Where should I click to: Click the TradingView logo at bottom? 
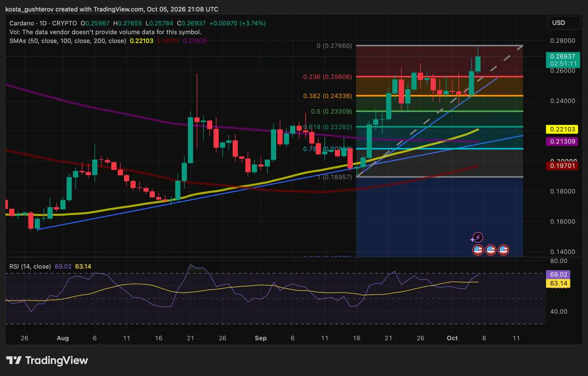[47, 360]
